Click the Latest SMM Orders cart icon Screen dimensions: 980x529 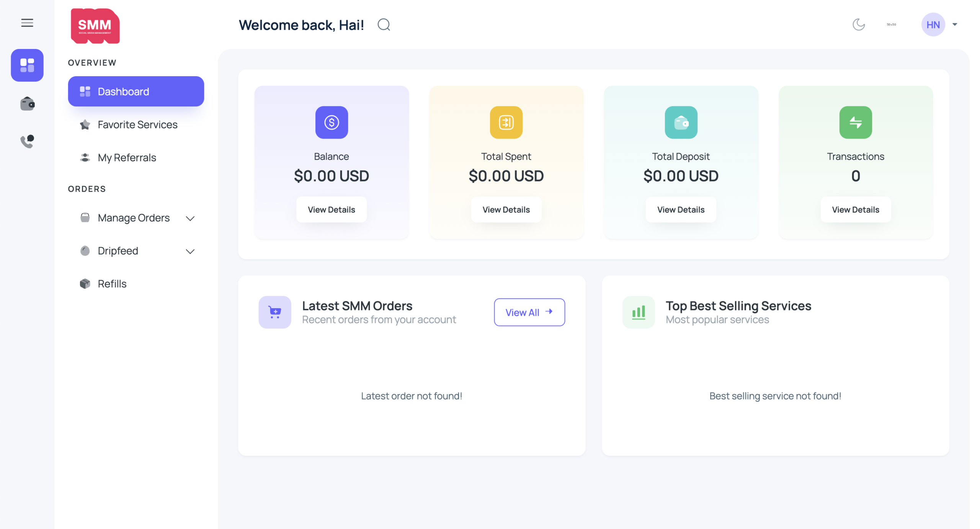click(x=274, y=312)
